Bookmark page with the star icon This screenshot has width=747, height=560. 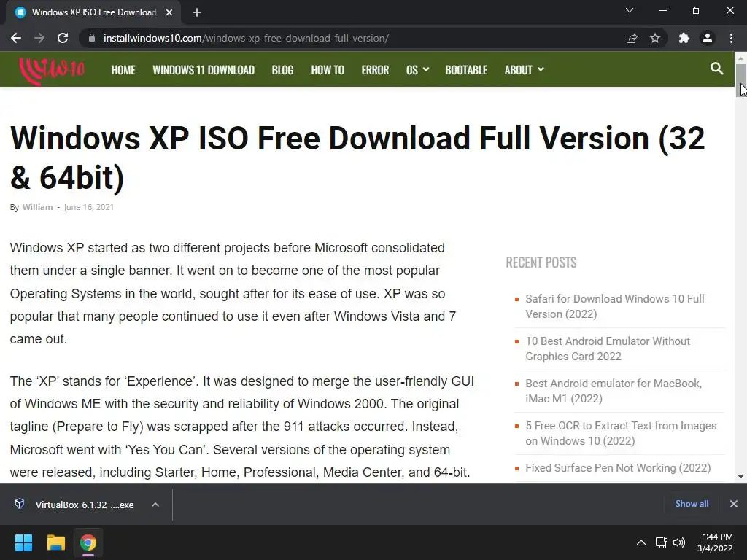tap(655, 38)
